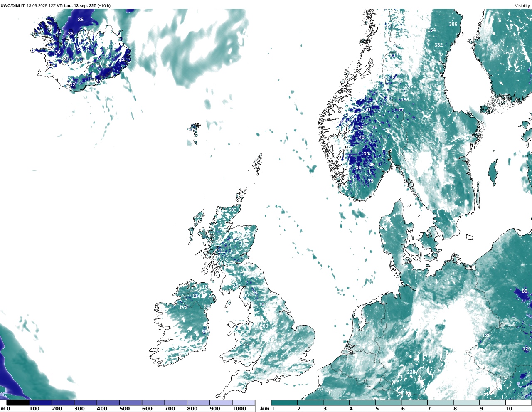Image resolution: width=532 pixels, height=412 pixels.
Task: Select the 800–900 m legend swatch
Action: point(198,402)
